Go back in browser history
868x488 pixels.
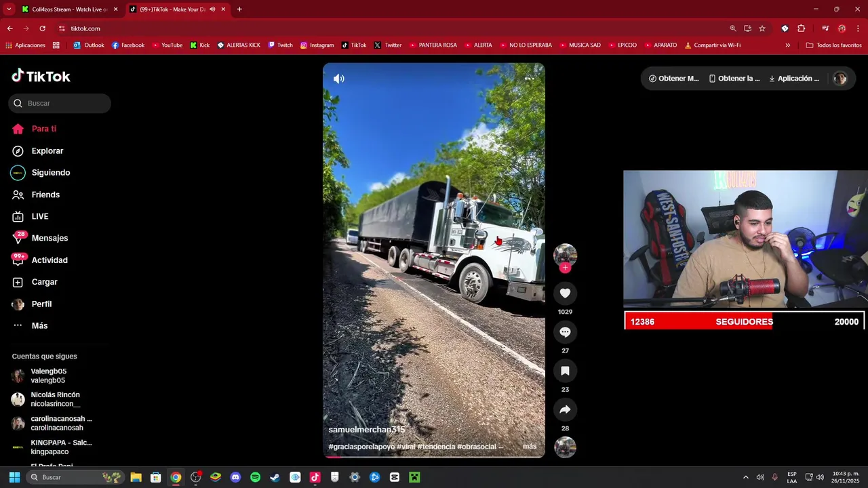pyautogui.click(x=9, y=28)
